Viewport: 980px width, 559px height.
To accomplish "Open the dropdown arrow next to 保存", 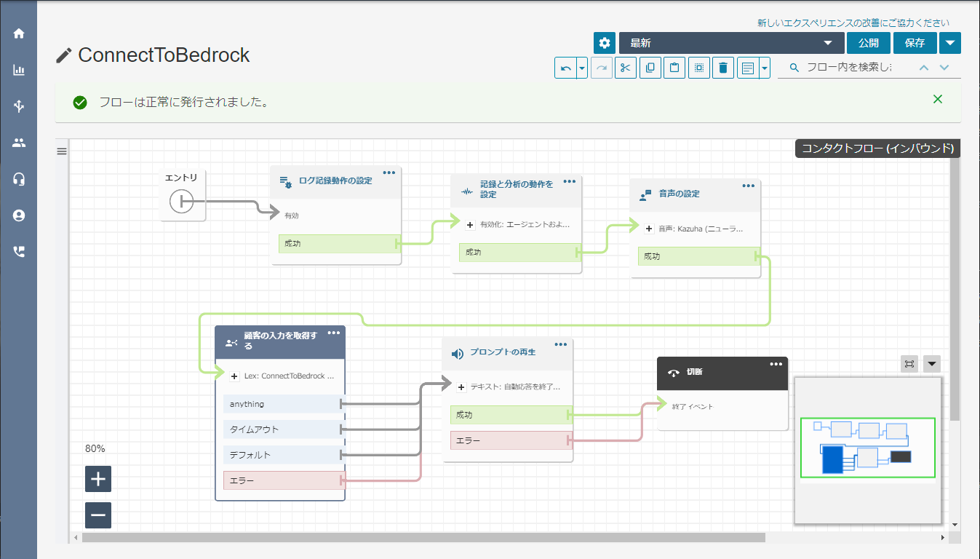I will (950, 43).
